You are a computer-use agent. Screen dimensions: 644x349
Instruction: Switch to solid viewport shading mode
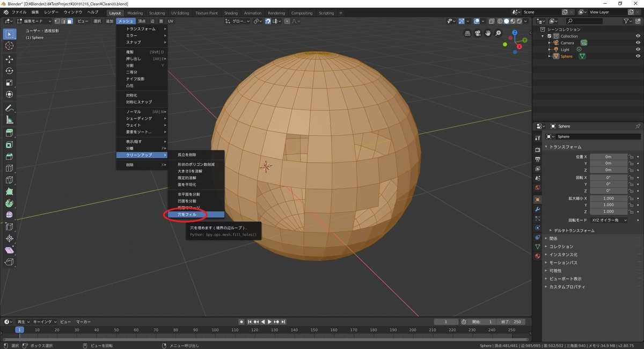pyautogui.click(x=506, y=21)
